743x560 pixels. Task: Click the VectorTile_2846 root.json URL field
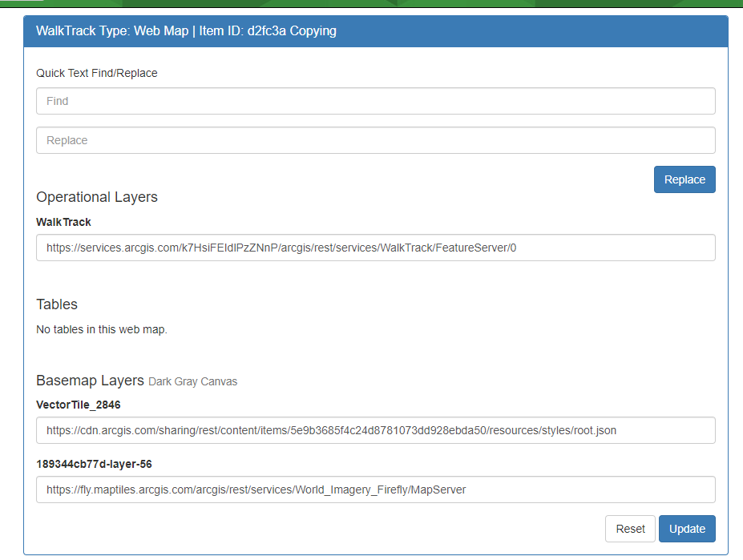pos(375,430)
